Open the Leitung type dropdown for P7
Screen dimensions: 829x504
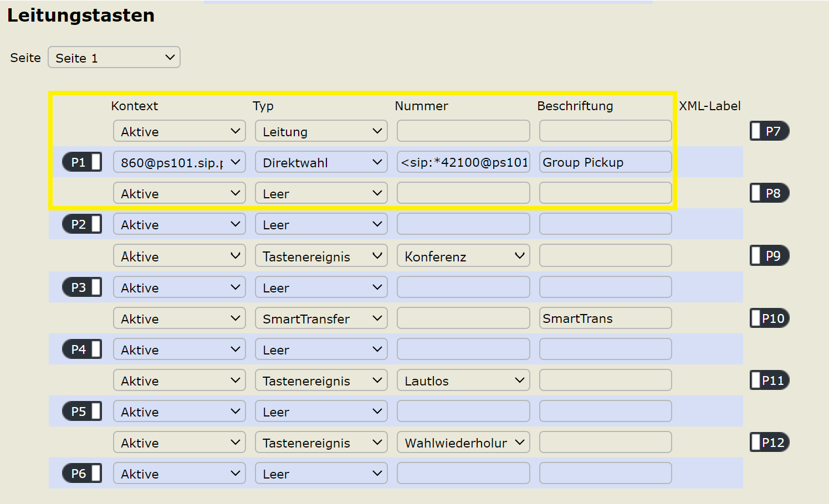321,131
